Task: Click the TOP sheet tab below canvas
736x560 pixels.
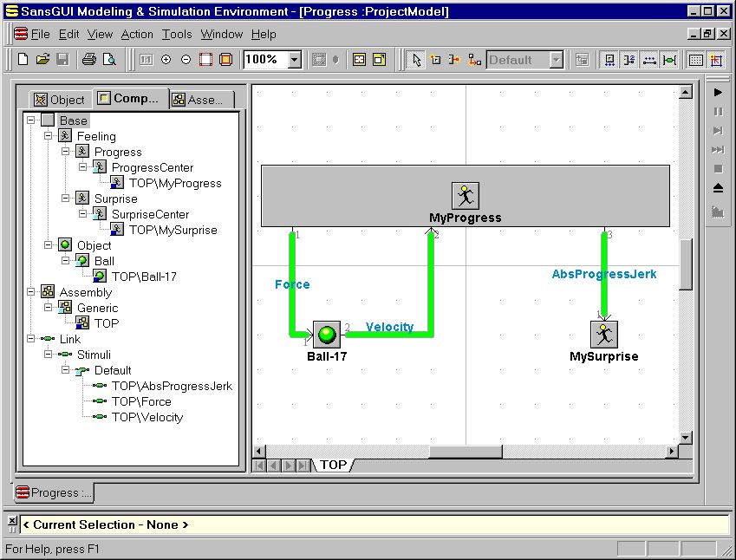Action: click(x=333, y=465)
